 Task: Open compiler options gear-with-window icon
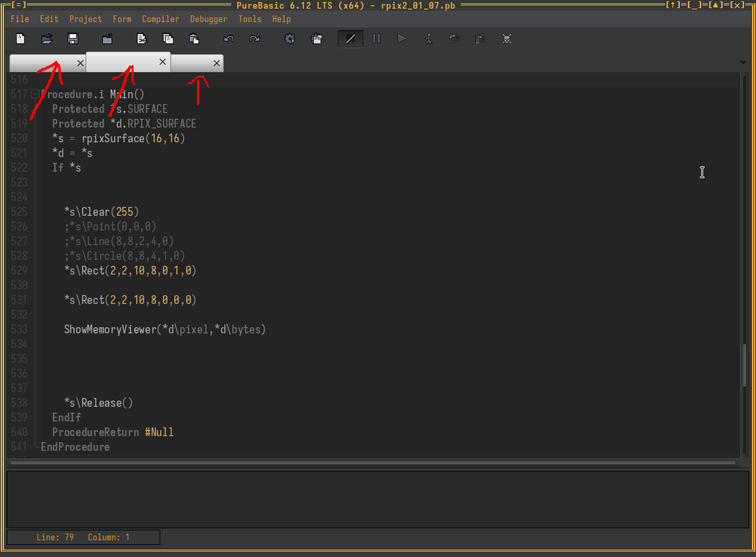[316, 39]
